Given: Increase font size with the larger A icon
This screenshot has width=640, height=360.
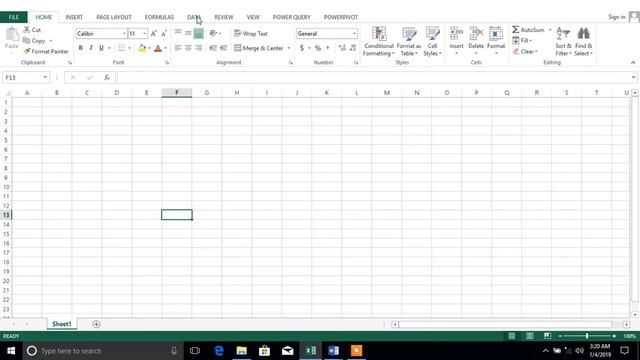Looking at the screenshot, I should (x=153, y=33).
